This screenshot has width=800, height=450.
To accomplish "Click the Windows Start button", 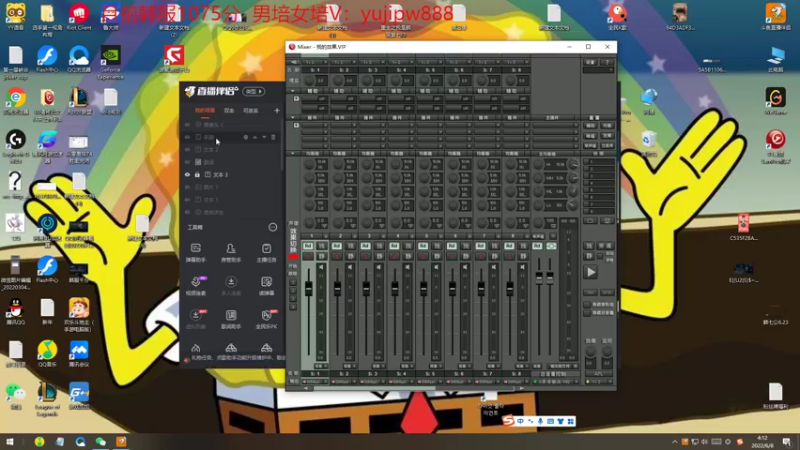I will 10,441.
